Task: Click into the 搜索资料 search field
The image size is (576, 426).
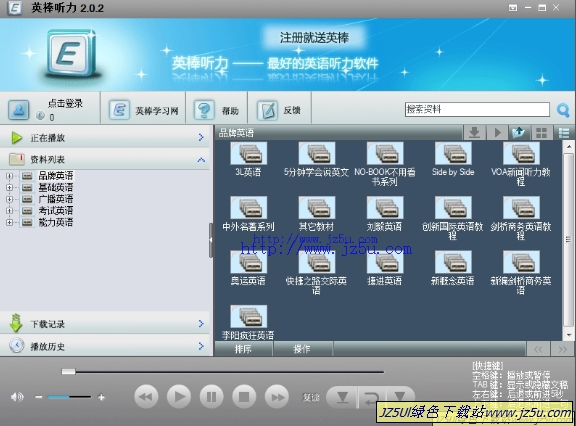Action: [477, 109]
